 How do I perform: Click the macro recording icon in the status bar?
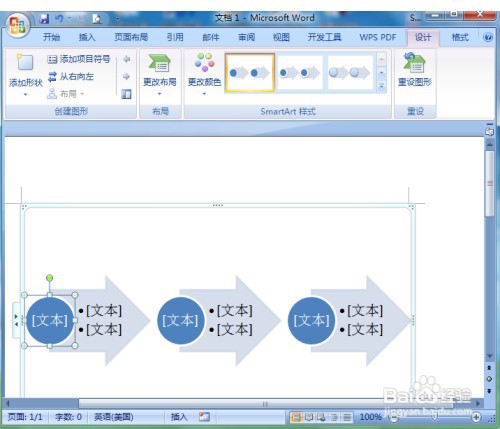pyautogui.click(x=204, y=417)
